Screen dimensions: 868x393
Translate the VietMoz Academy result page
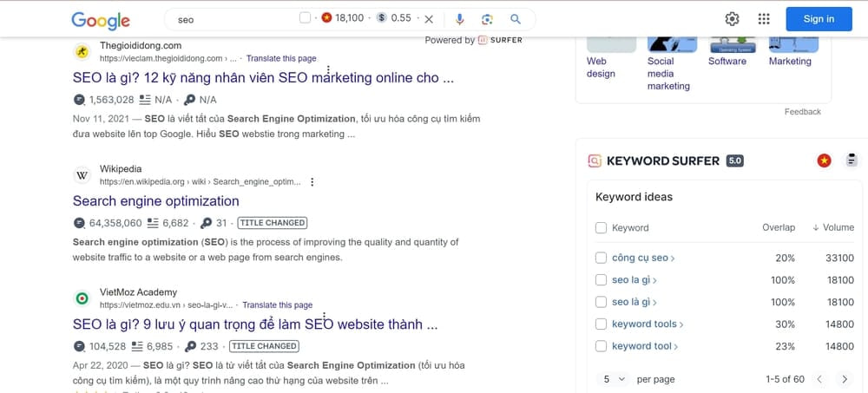pos(278,305)
